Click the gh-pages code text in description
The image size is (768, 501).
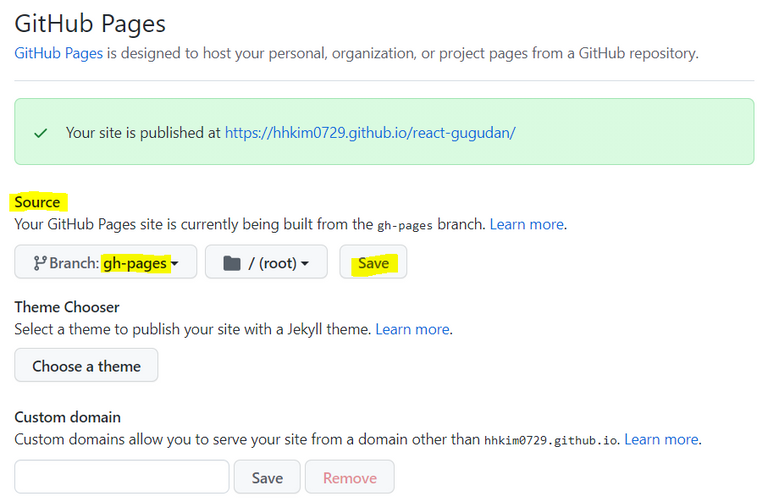click(x=405, y=225)
